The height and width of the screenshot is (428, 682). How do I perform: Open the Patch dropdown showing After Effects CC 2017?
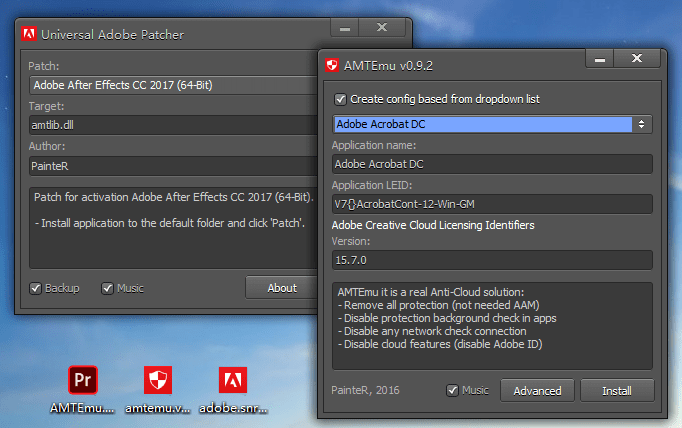tap(174, 85)
